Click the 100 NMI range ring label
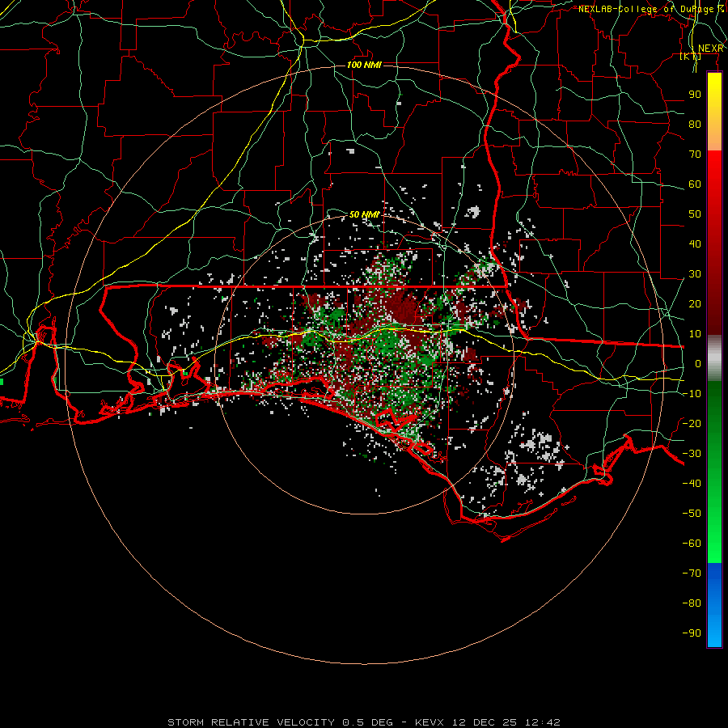The height and width of the screenshot is (728, 728). coord(364,65)
